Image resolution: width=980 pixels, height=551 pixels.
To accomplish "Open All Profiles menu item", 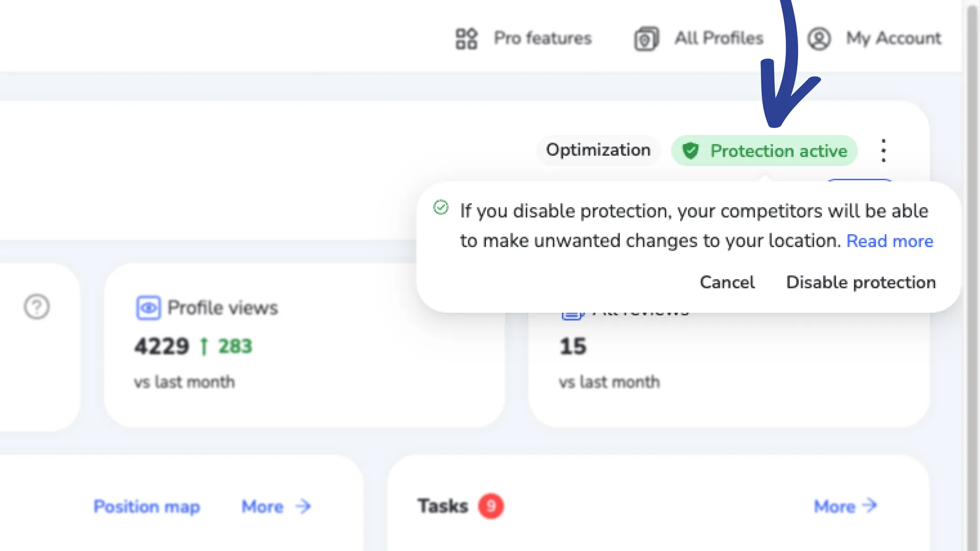I will [718, 38].
